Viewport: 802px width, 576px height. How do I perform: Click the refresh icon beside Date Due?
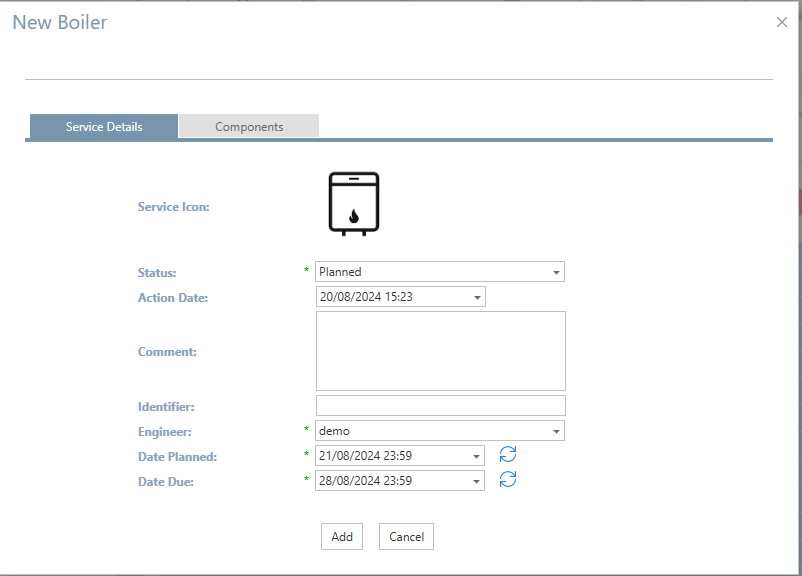[x=508, y=479]
